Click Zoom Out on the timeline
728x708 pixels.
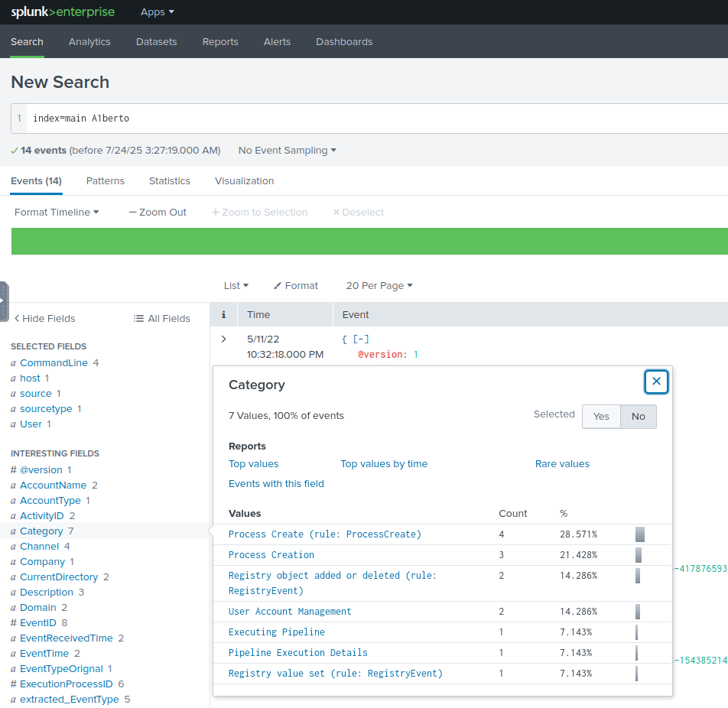coord(158,212)
